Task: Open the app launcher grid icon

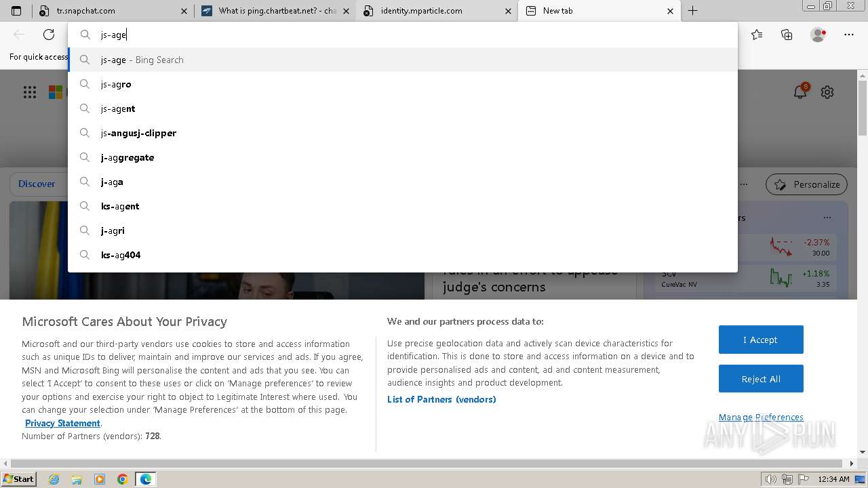Action: (x=30, y=92)
